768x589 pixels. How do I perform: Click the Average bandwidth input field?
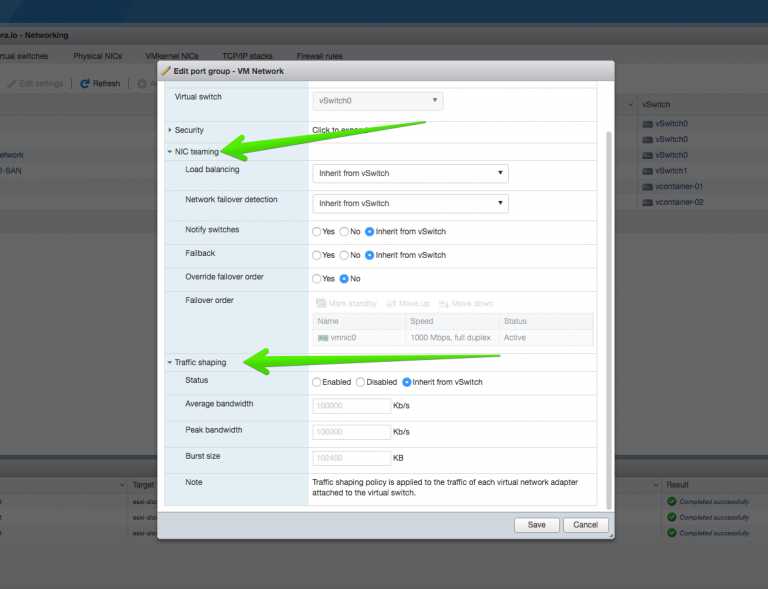(351, 405)
